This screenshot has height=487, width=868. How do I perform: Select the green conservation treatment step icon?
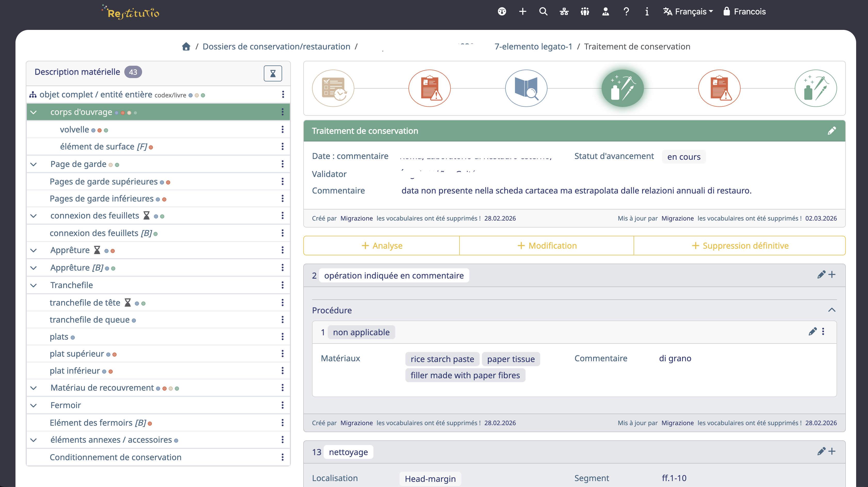[623, 88]
